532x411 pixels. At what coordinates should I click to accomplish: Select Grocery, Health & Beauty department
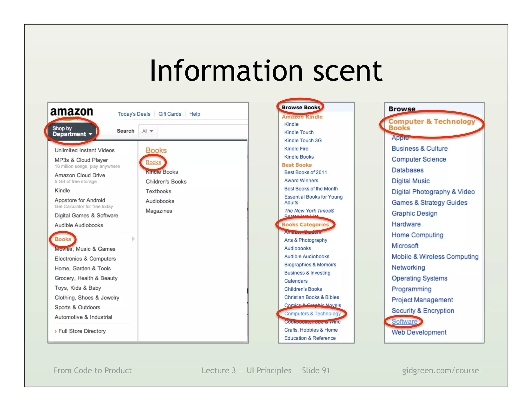(x=86, y=278)
